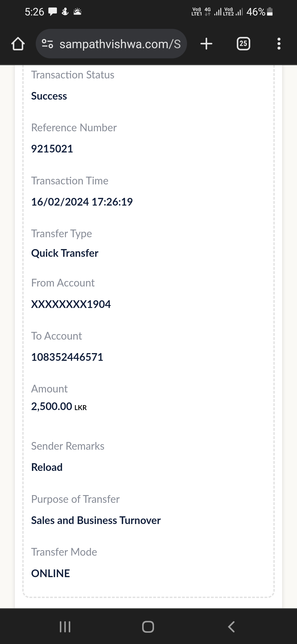Tap the sampathvishwa.com address bar

click(x=120, y=44)
